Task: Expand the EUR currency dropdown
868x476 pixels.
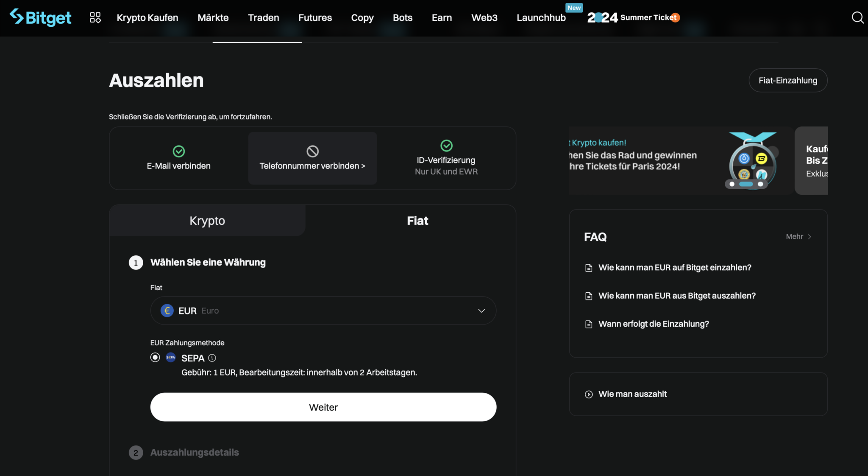Action: coord(481,311)
